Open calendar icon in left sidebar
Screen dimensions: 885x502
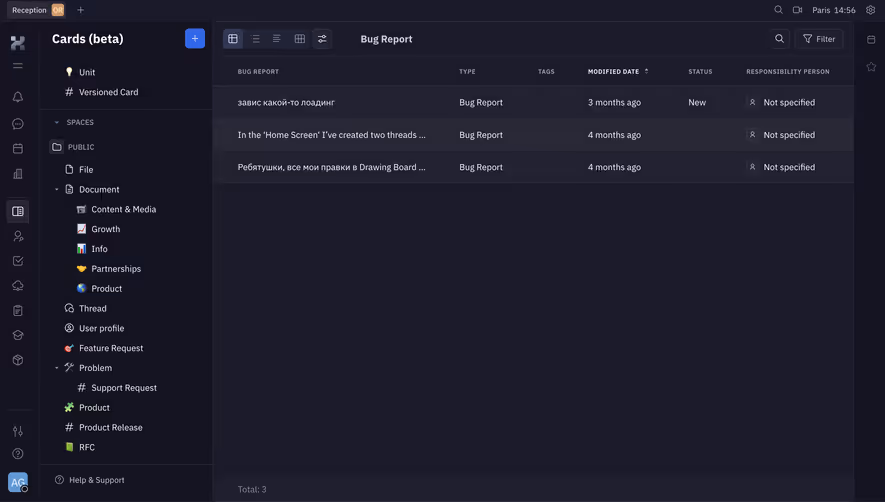18,149
